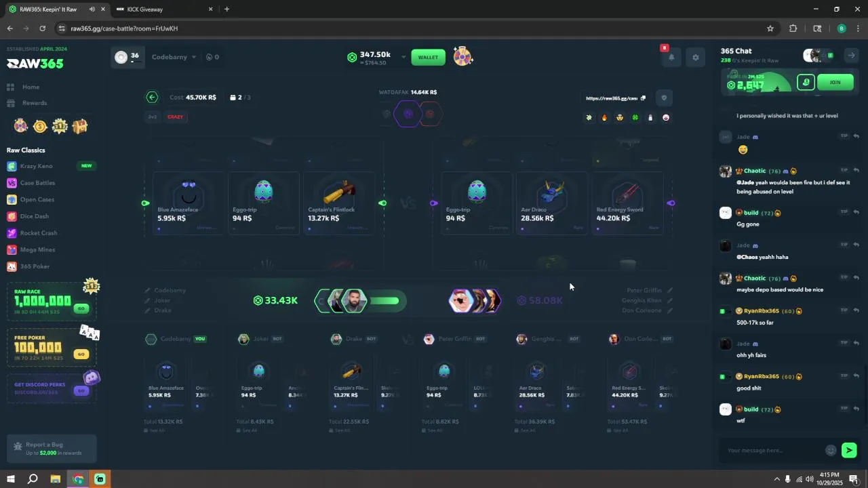This screenshot has height=488, width=868.
Task: Click the RAW365 logo
Action: pos(35,64)
